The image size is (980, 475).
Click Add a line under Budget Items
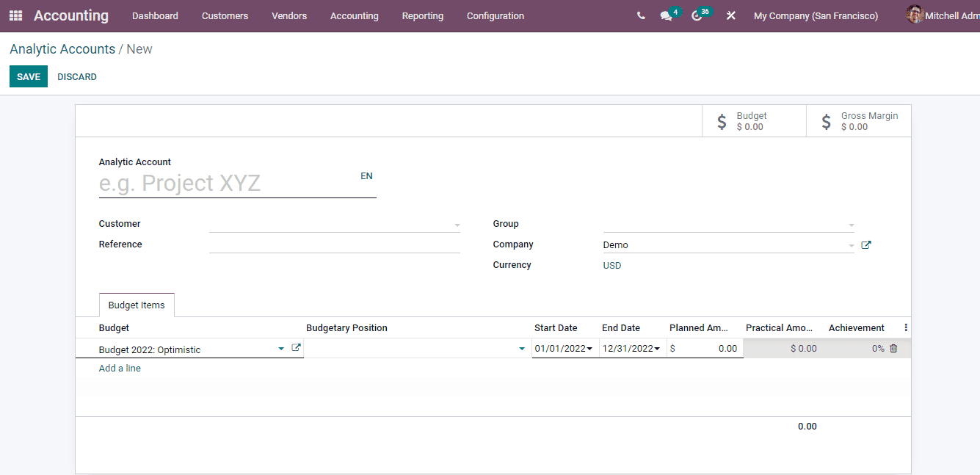[x=120, y=368]
